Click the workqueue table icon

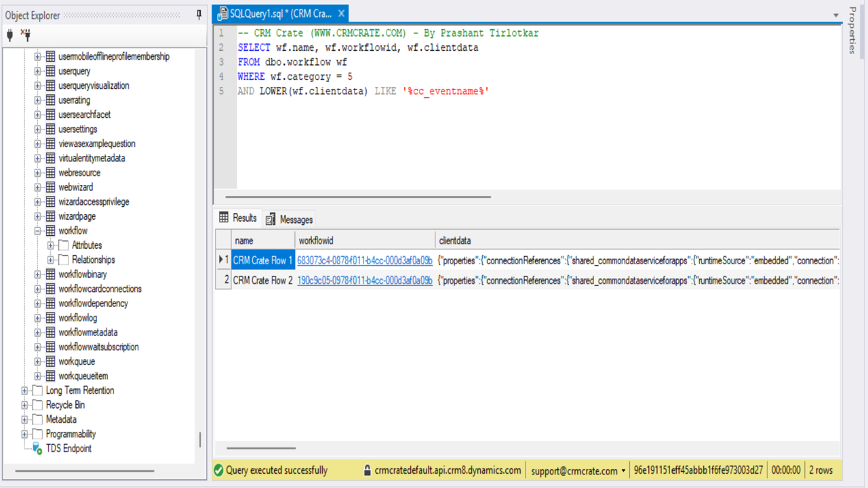click(x=50, y=362)
